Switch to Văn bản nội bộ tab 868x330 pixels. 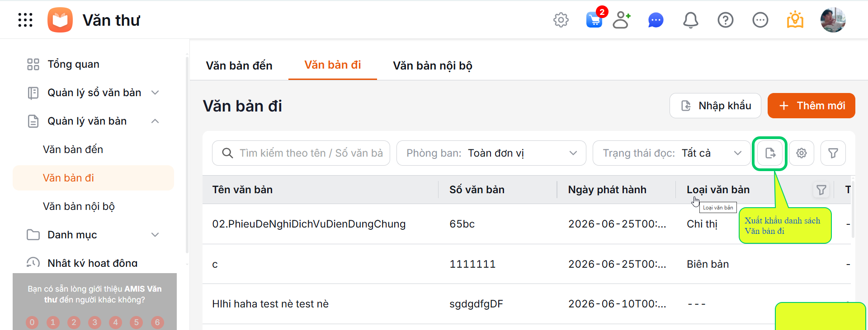(x=433, y=65)
